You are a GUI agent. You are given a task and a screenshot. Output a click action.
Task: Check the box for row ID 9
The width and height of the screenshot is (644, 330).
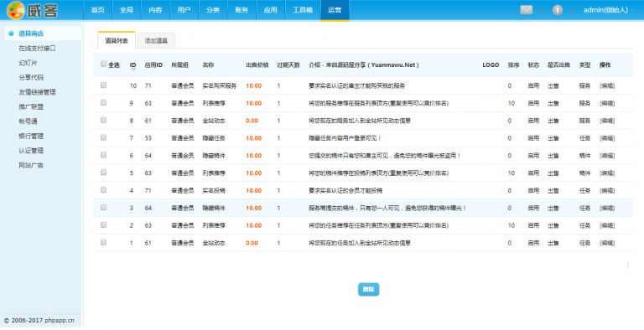[103, 103]
